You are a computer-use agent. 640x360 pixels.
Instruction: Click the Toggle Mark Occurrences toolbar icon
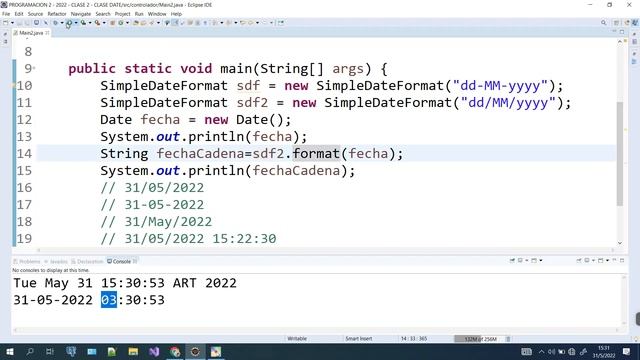[x=175, y=23]
